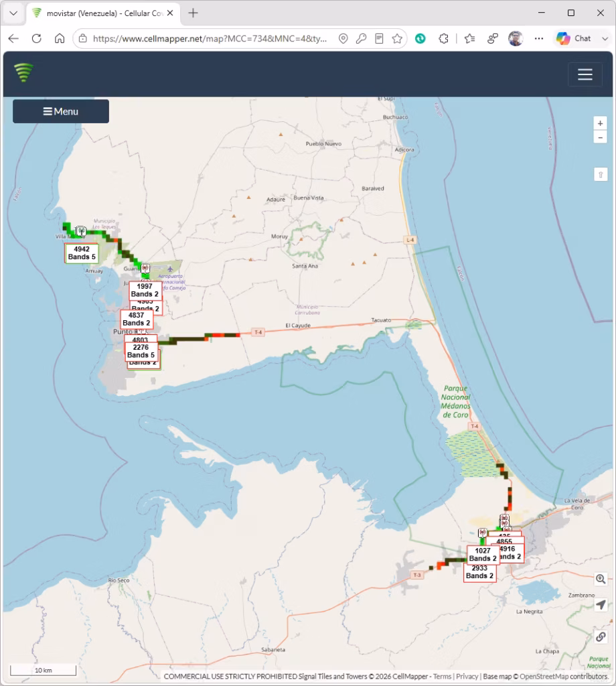The height and width of the screenshot is (686, 616).
Task: Open the Privacy link
Action: (x=467, y=677)
